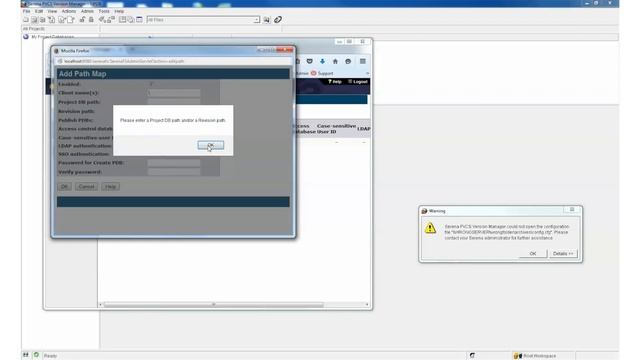Click the Add Path Map heading
Screen dimensions: 640x360
(x=82, y=74)
